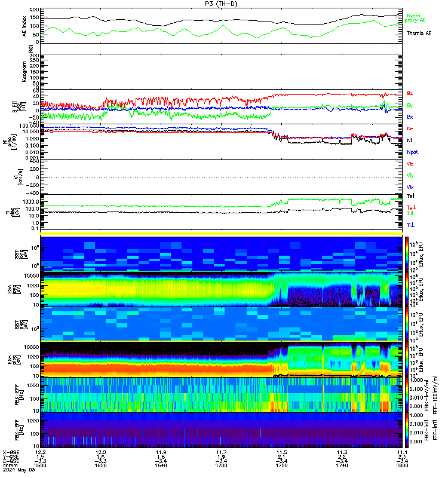Click the FBK magnetic field color bar
Viewport: 448px width, 478px height.
[x=407, y=430]
